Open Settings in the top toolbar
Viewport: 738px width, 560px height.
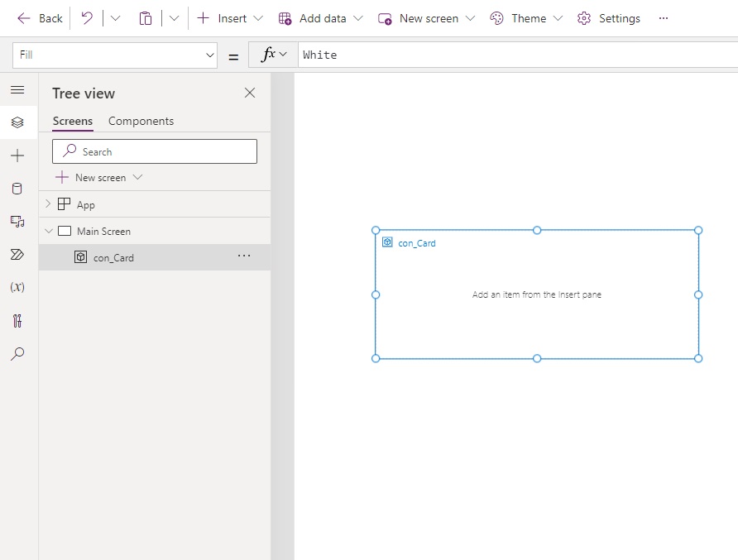tap(609, 18)
